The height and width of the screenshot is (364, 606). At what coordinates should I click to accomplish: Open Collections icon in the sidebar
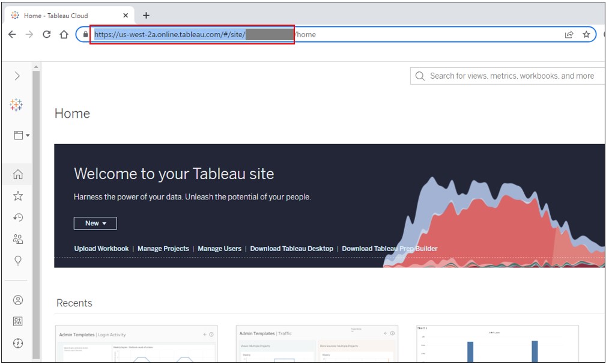point(18,321)
